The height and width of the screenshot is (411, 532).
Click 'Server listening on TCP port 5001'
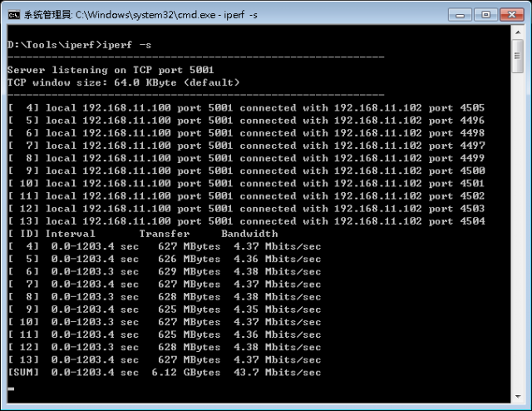(x=111, y=70)
